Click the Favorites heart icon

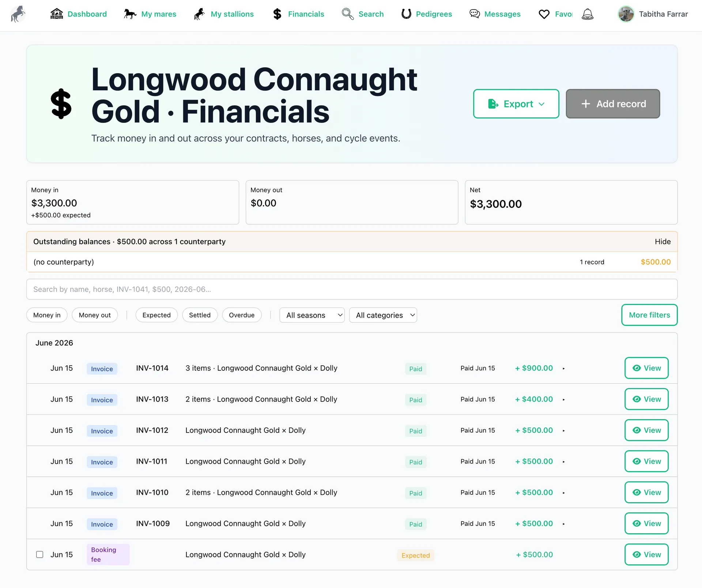tap(544, 14)
